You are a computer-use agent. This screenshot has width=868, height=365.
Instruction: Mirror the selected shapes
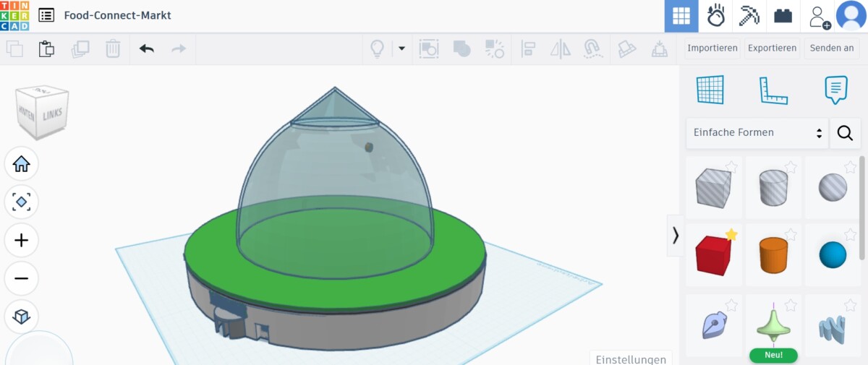coord(561,49)
